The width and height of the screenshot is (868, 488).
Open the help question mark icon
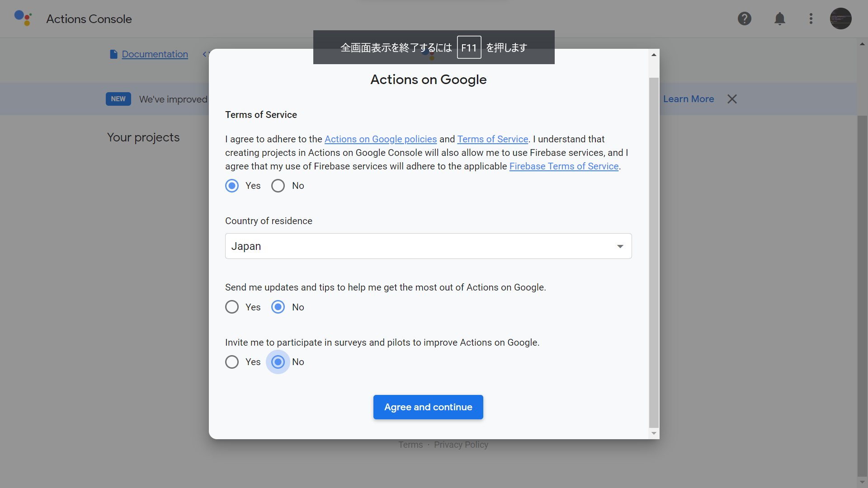tap(744, 19)
